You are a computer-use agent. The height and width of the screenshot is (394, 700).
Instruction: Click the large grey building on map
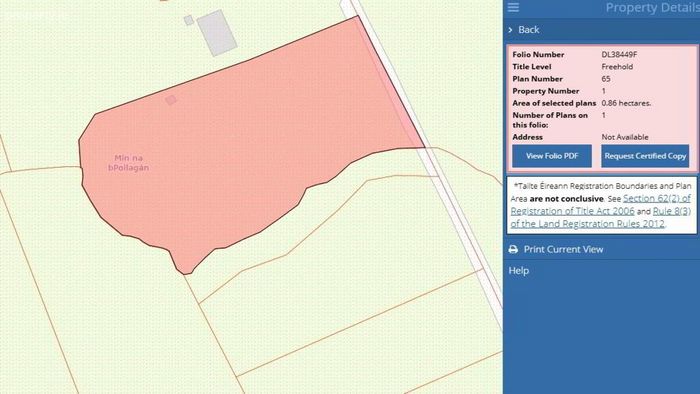217,33
